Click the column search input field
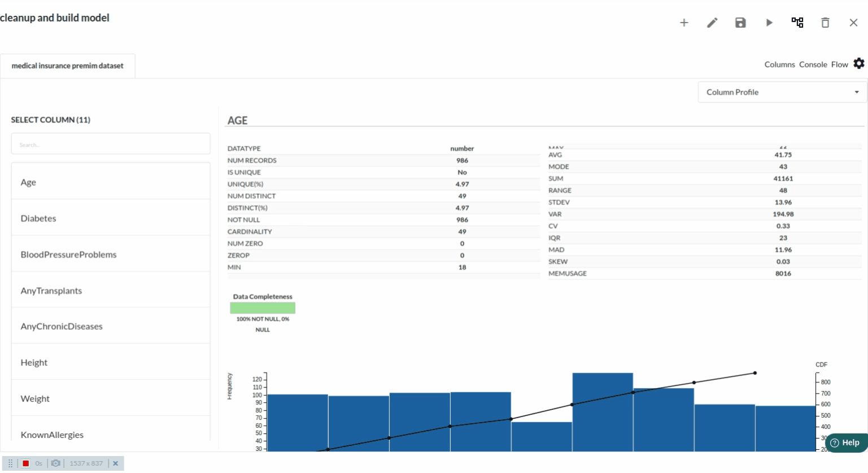This screenshot has width=868, height=473. coord(111,144)
